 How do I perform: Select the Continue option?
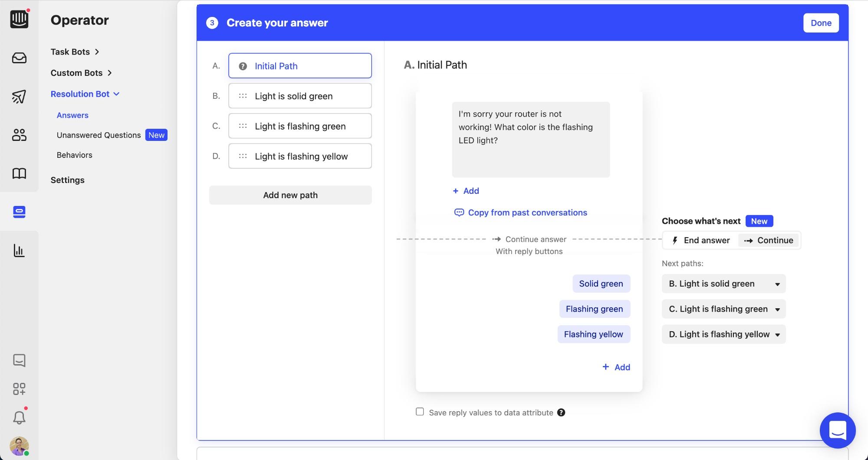point(769,240)
